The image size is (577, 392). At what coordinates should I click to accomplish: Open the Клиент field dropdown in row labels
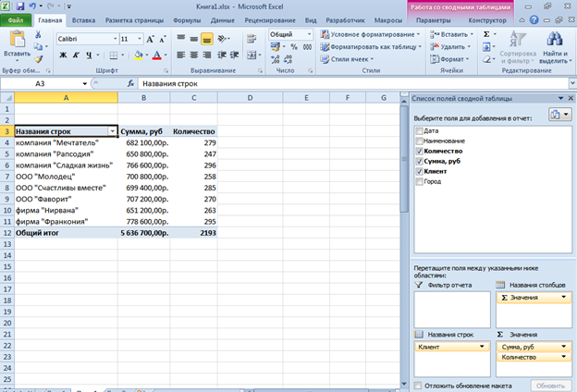pos(481,346)
